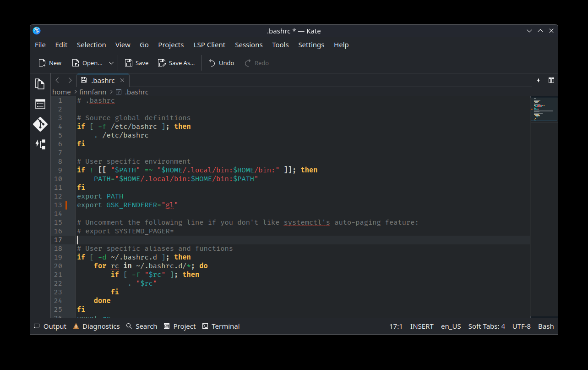Image resolution: width=588 pixels, height=370 pixels.
Task: Toggle the Project tool view
Action: (180, 326)
